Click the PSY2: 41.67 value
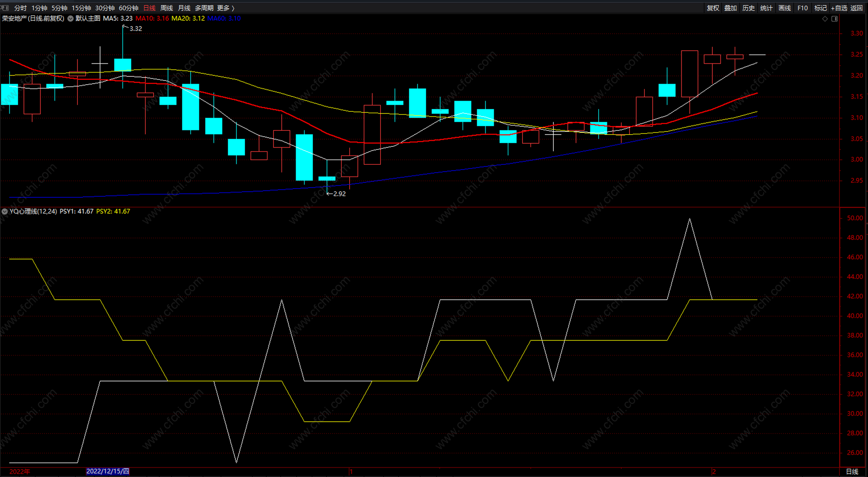Screen dimensions: 868x477 pyautogui.click(x=113, y=211)
